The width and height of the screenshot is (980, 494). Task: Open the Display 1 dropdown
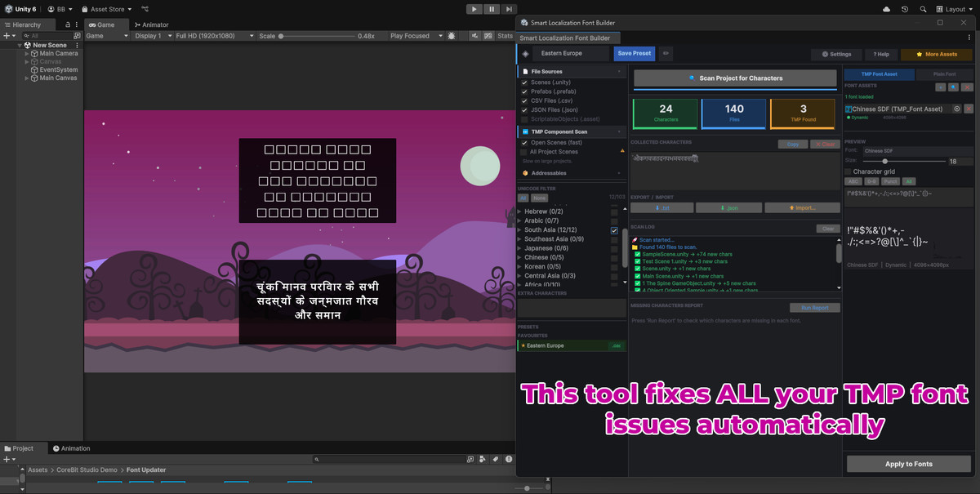pyautogui.click(x=152, y=36)
